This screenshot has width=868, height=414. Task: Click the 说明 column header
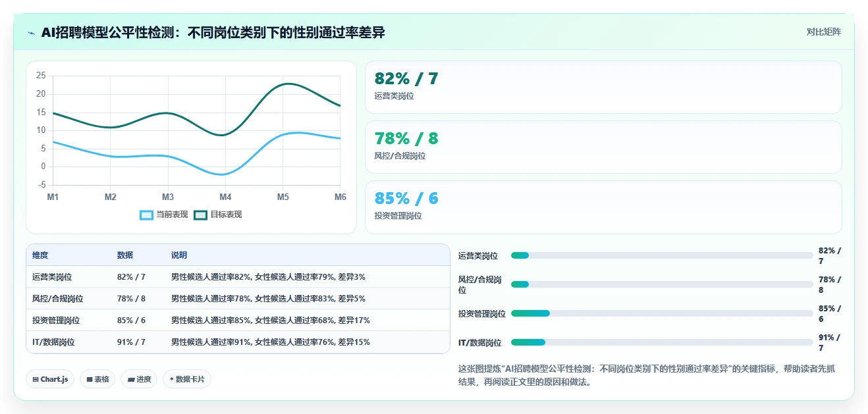click(x=179, y=255)
